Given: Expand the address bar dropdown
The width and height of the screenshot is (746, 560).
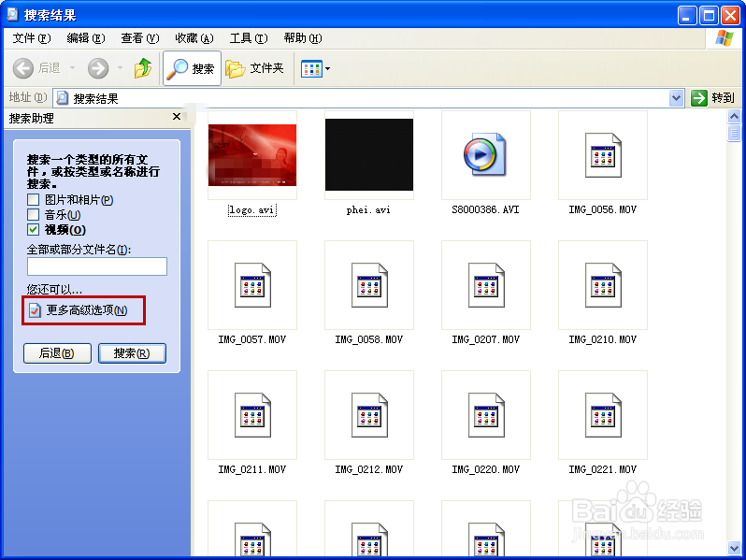Looking at the screenshot, I should (x=676, y=98).
